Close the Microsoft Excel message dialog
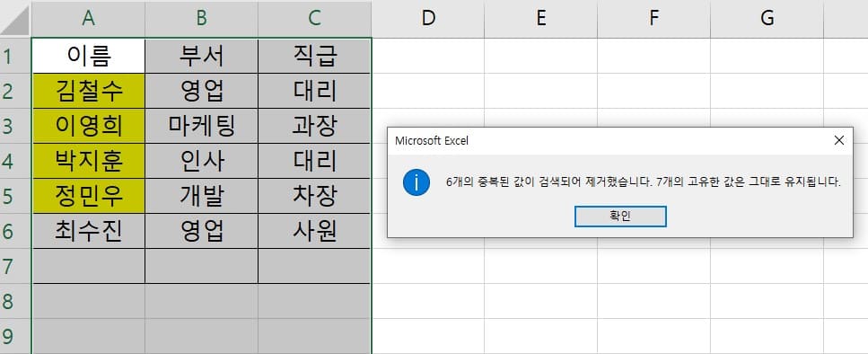Image resolution: width=868 pixels, height=354 pixels. click(x=839, y=141)
